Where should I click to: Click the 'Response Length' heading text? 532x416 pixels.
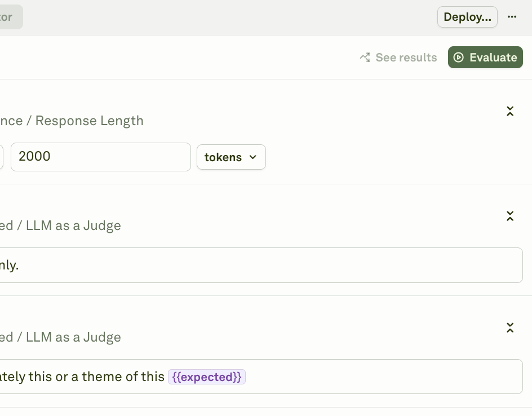90,121
